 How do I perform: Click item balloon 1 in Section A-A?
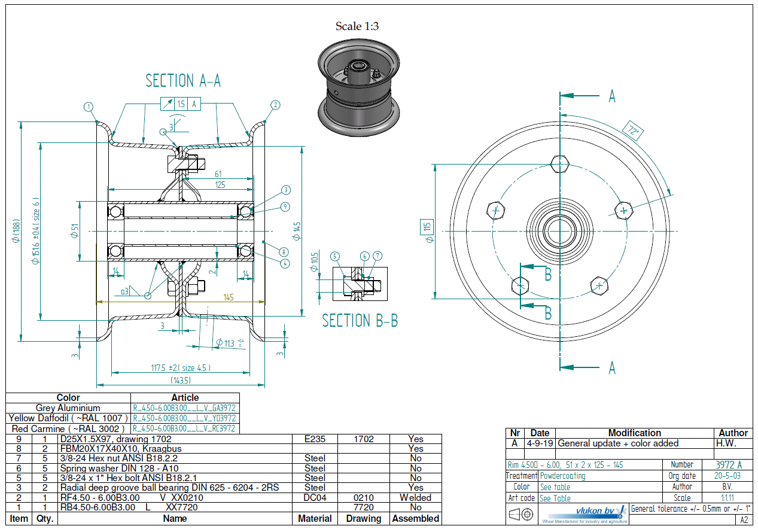click(89, 107)
